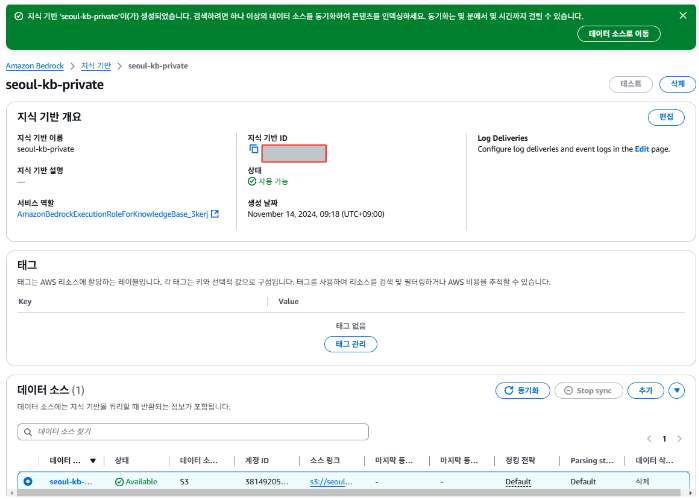Click the Available status in data source row
This screenshot has width=699, height=499.
click(136, 482)
